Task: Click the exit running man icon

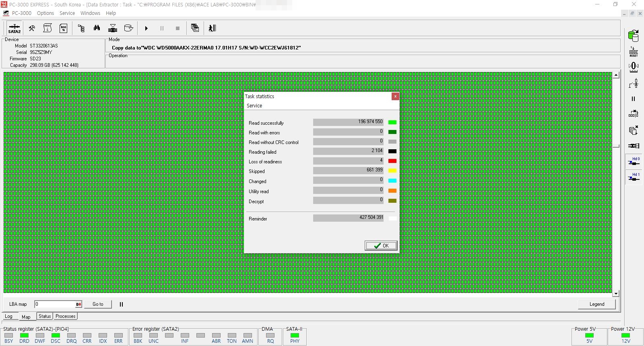Action: 212,28
